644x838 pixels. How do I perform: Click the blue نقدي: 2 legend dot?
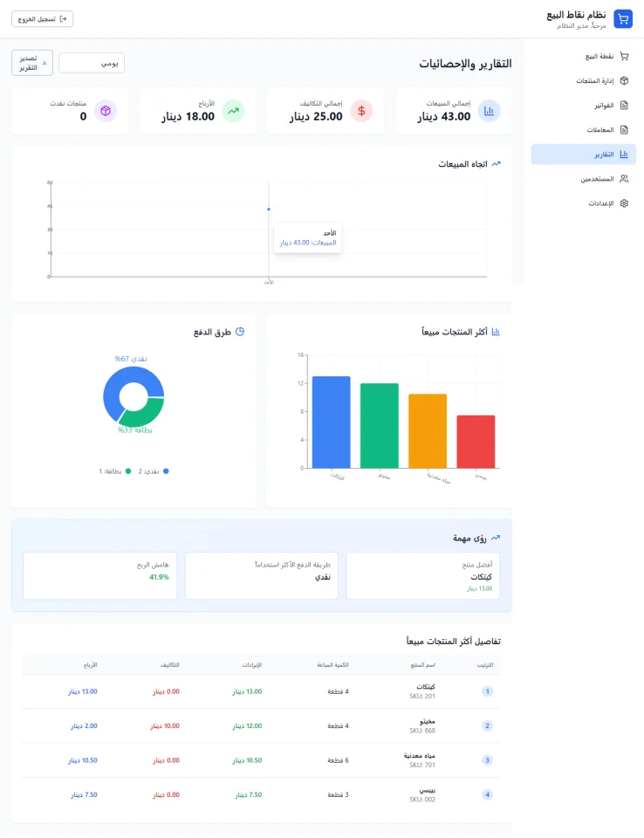point(166,471)
